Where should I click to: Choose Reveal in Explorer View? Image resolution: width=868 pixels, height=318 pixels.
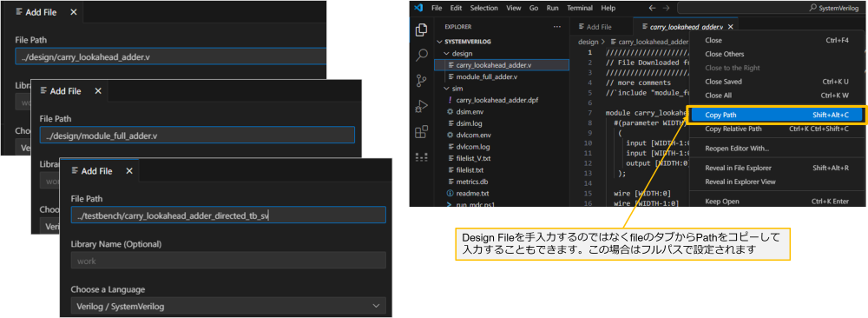(776, 182)
